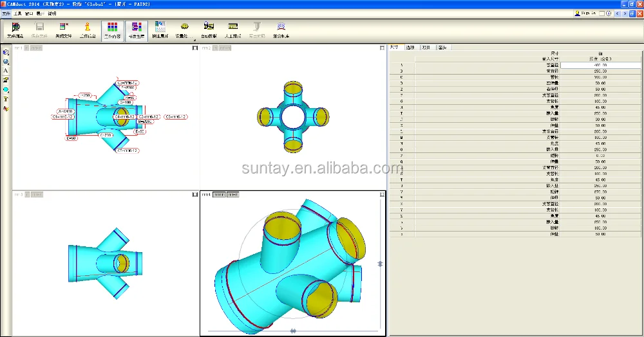
Task: Open the 工具 (Tools) menu
Action: tap(17, 14)
